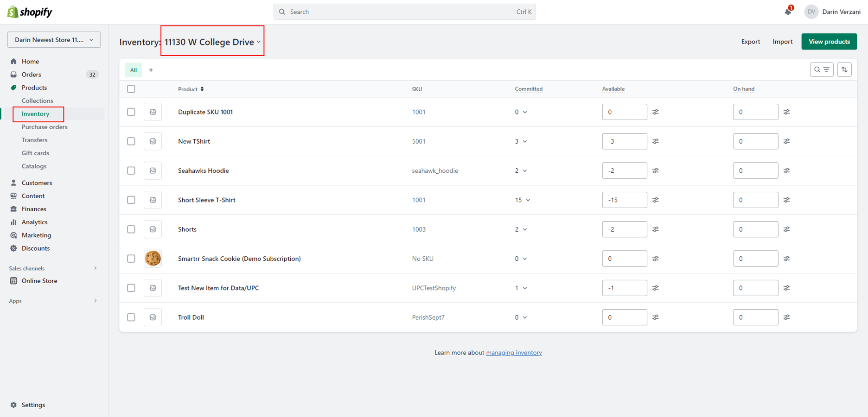Click the Shopify logo
Screen dimensions: 868x417
pyautogui.click(x=29, y=12)
